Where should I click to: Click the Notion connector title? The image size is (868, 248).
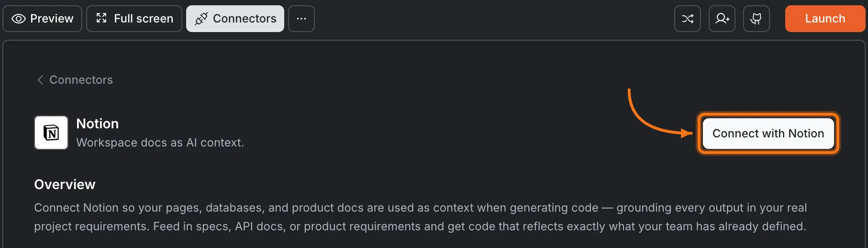tap(98, 124)
